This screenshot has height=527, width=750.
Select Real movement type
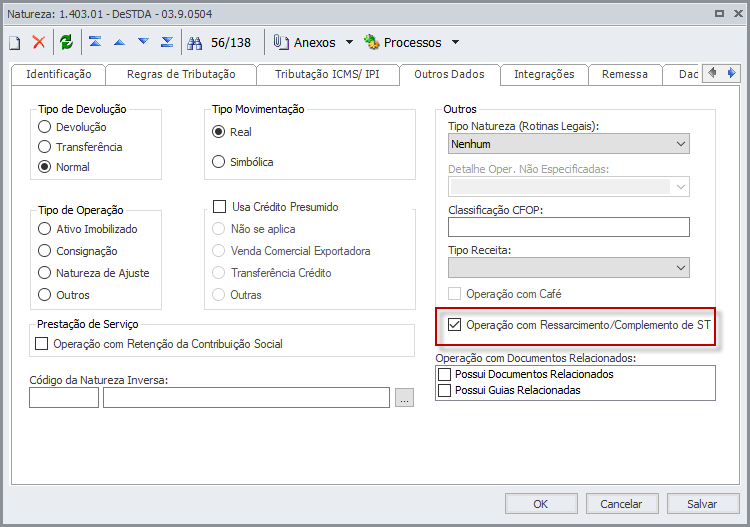[219, 132]
